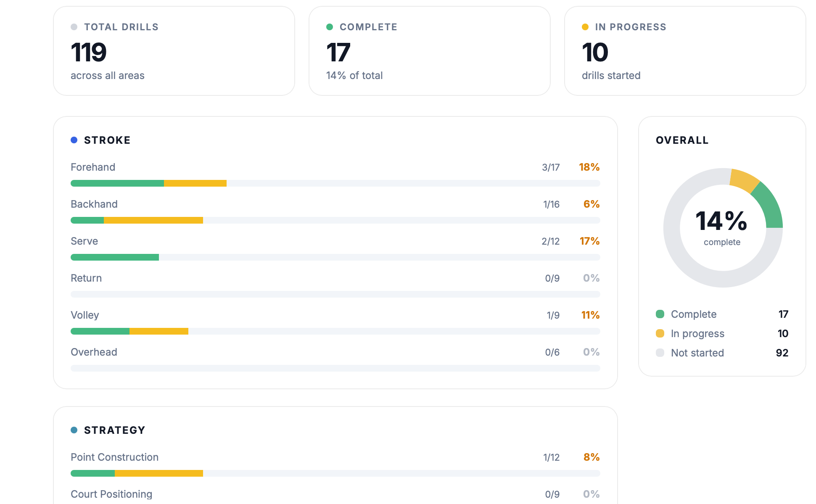Click the Volley row label
Image resolution: width=816 pixels, height=504 pixels.
(x=85, y=315)
